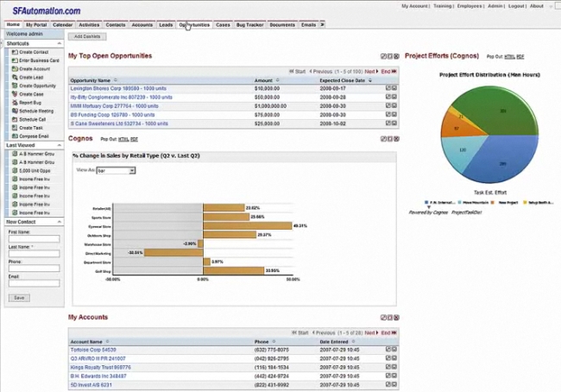Click the Email input field in New Contact
Image resolution: width=561 pixels, height=392 pixels.
tap(34, 283)
